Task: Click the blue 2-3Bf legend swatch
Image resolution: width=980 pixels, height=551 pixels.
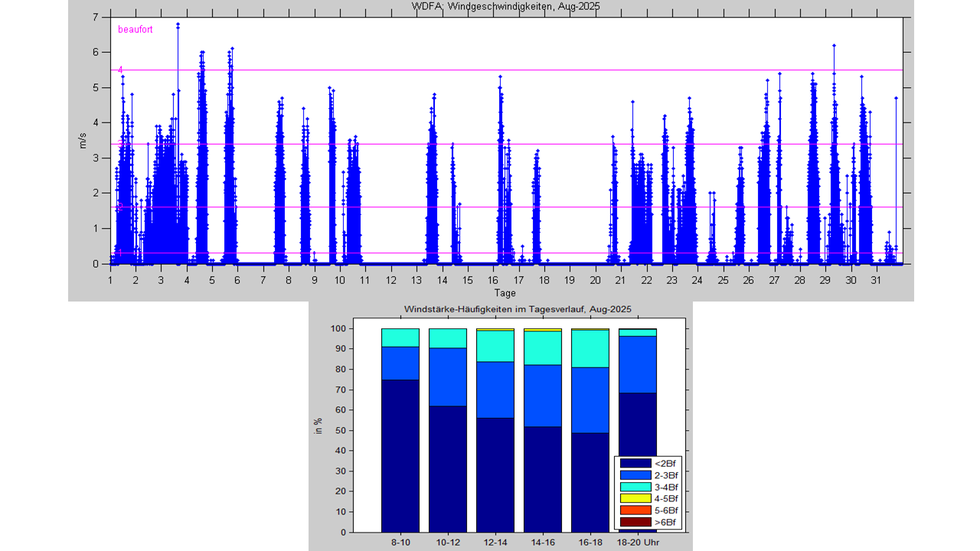Action: point(634,475)
